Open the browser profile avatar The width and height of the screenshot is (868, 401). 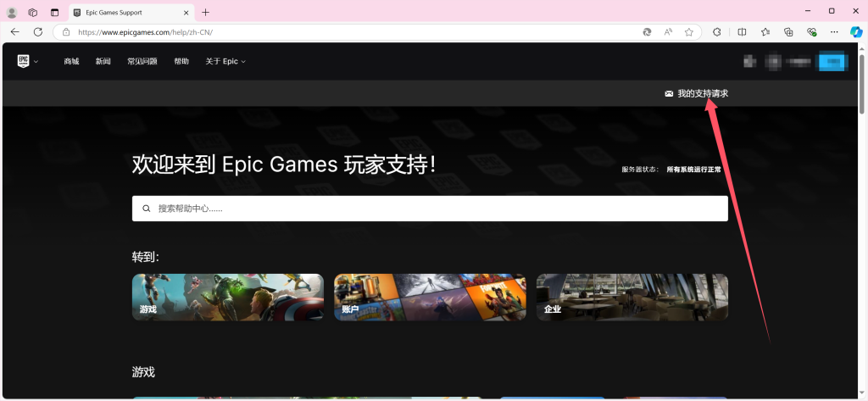click(12, 12)
